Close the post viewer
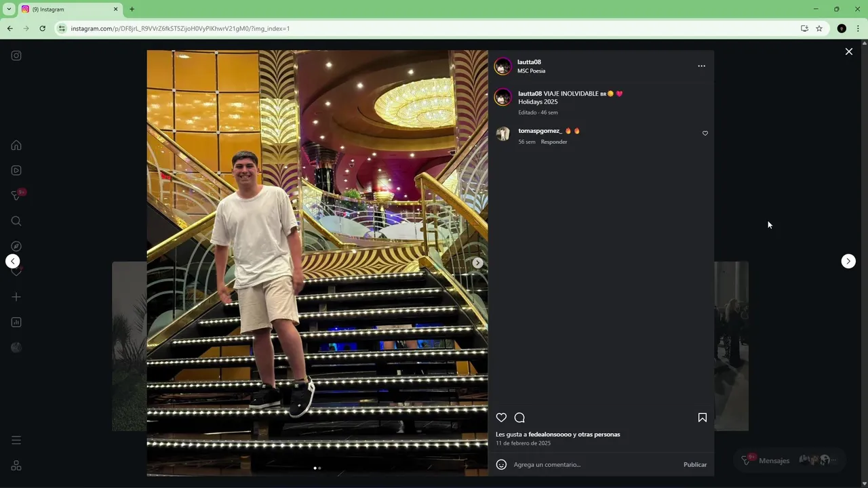This screenshot has width=868, height=488. (848, 52)
